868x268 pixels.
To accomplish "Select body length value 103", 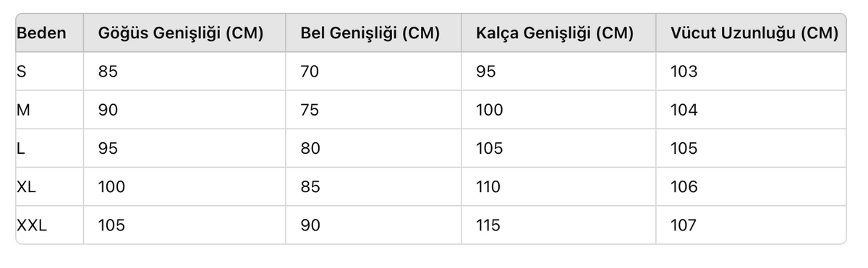I will coord(684,72).
